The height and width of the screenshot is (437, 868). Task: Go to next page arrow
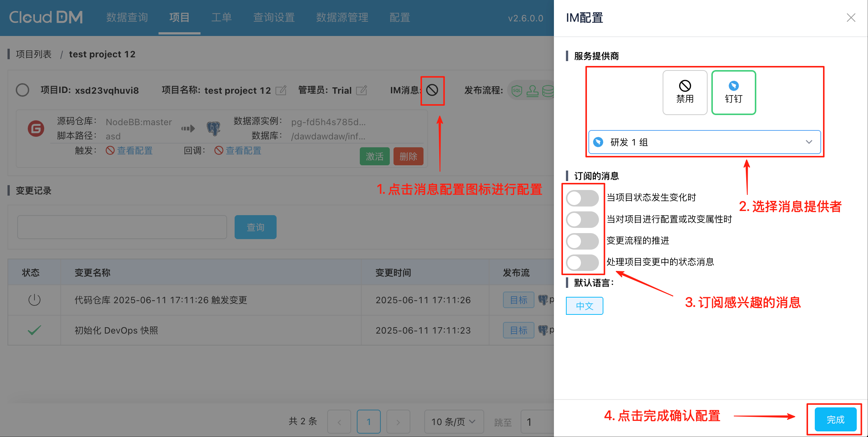tap(398, 422)
